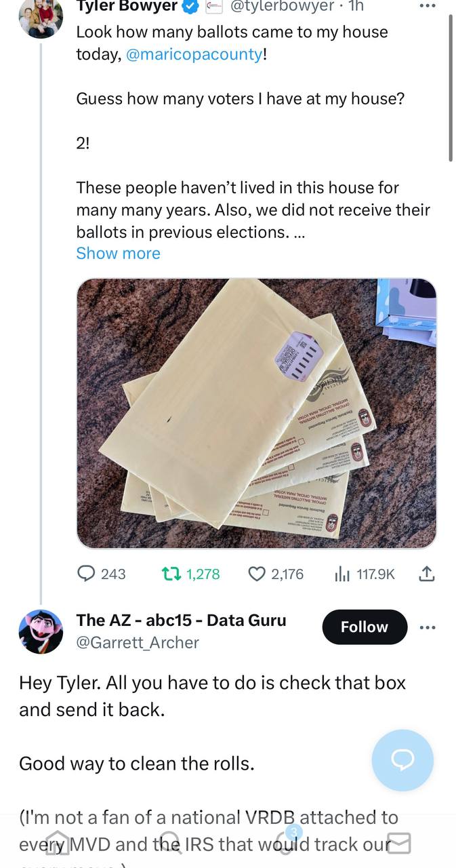456x868 pixels.
Task: Open Messages envelope icon in bottom bar
Action: 400,843
